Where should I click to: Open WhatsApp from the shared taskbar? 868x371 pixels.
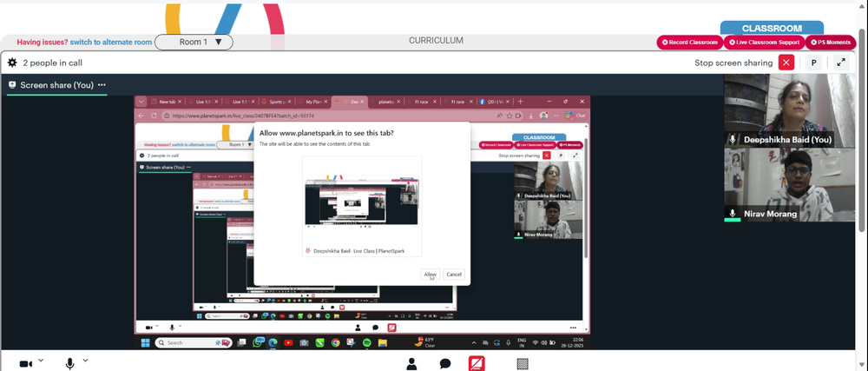(x=258, y=342)
